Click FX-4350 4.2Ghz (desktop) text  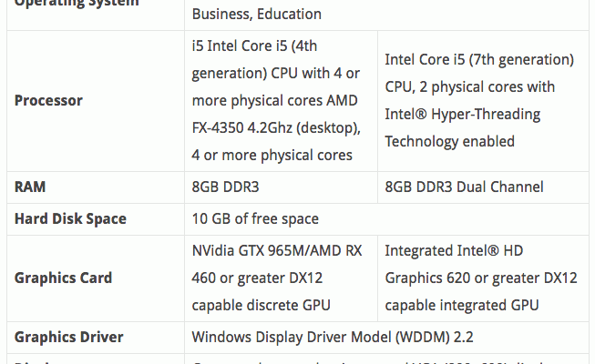(x=276, y=127)
